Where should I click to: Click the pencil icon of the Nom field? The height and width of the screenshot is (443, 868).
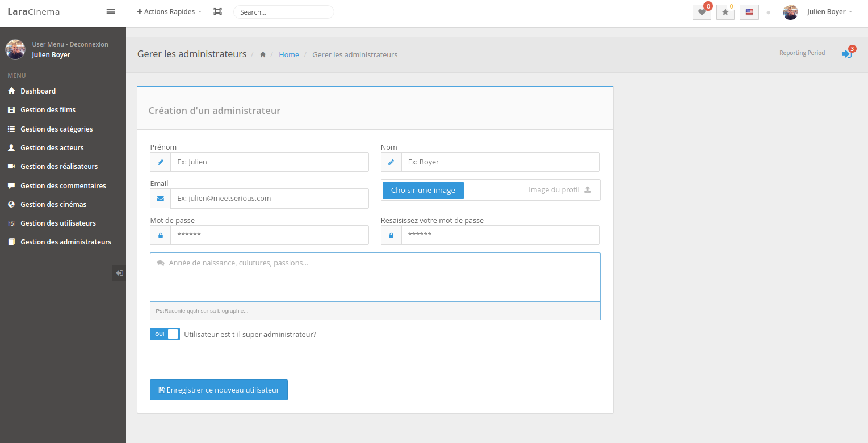point(391,162)
